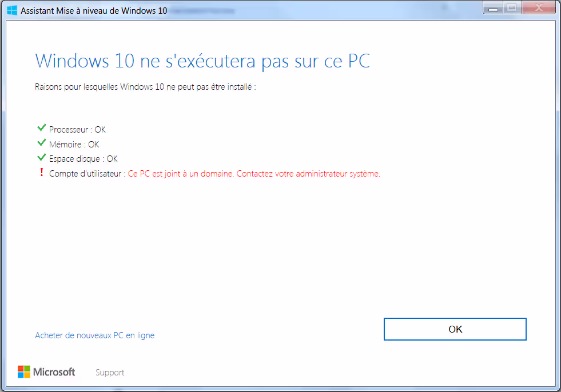Click the four-color Microsoft logo squares
Screen dimensions: 561x392
(x=24, y=372)
